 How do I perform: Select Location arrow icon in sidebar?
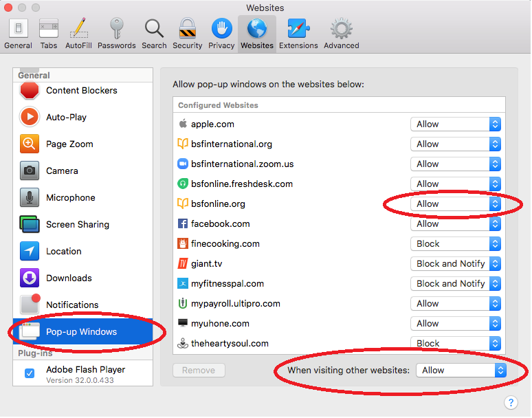point(30,251)
